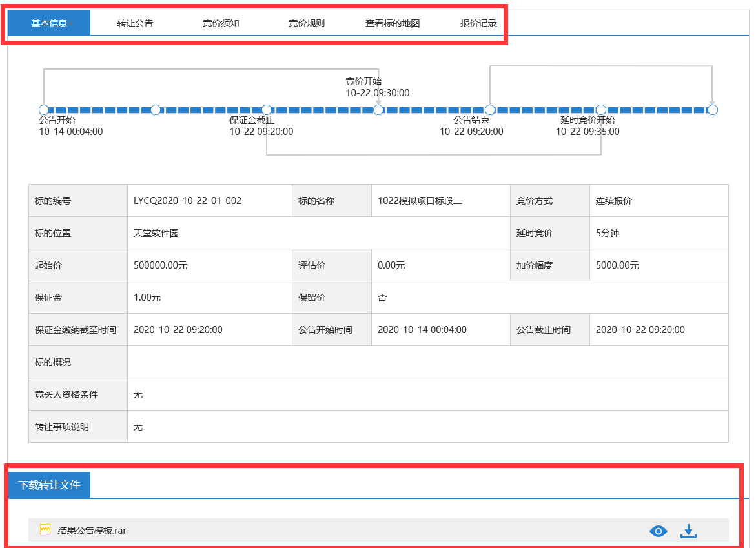Screen dimensions: 756x548
Task: Switch to the 基本信息 tab
Action: coord(49,24)
